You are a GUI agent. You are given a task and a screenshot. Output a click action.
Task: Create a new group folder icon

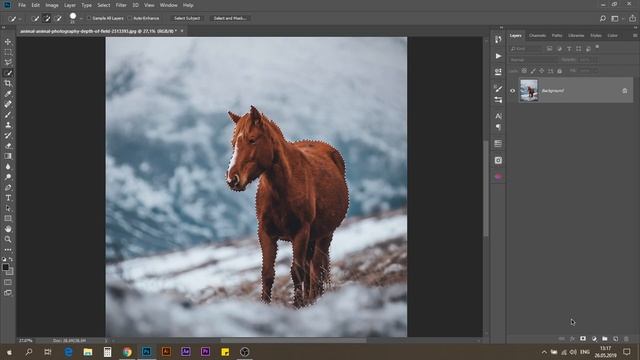(x=604, y=339)
